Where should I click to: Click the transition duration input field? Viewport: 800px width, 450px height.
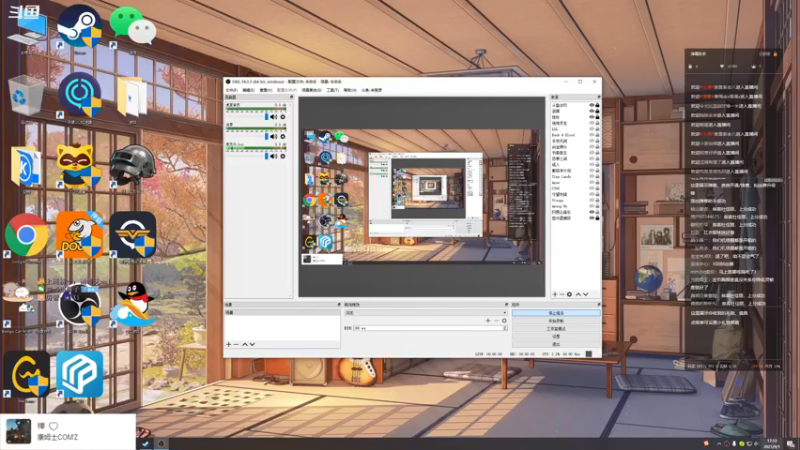(x=428, y=328)
